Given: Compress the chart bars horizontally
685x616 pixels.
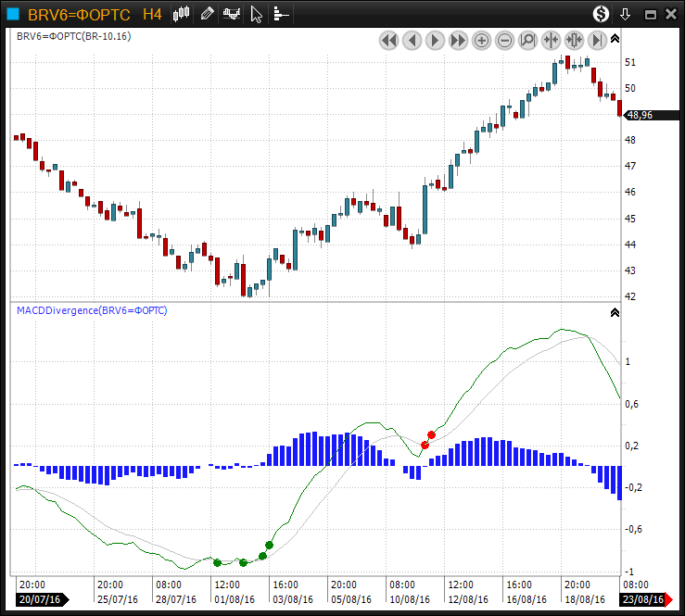Looking at the screenshot, I should pyautogui.click(x=551, y=40).
